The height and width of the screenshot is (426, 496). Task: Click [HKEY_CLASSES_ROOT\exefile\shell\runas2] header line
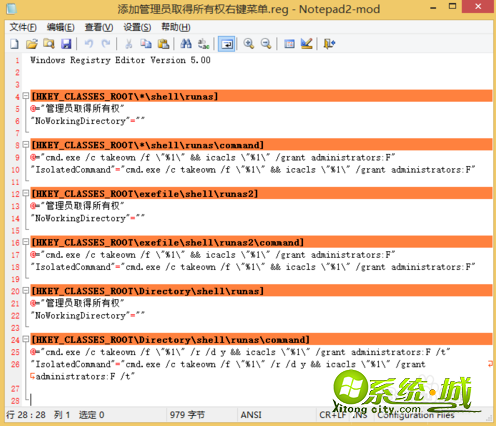261,194
